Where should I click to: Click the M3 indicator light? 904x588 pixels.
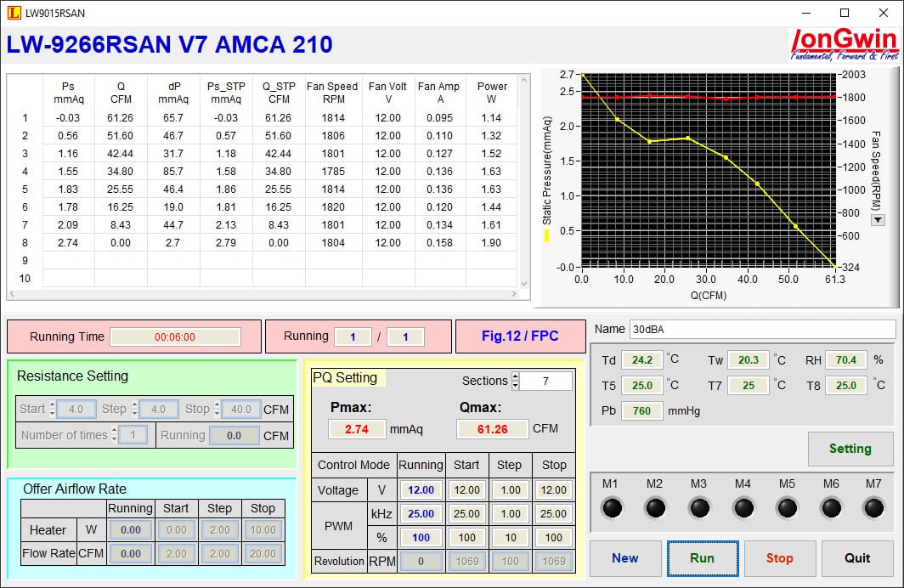[x=699, y=508]
